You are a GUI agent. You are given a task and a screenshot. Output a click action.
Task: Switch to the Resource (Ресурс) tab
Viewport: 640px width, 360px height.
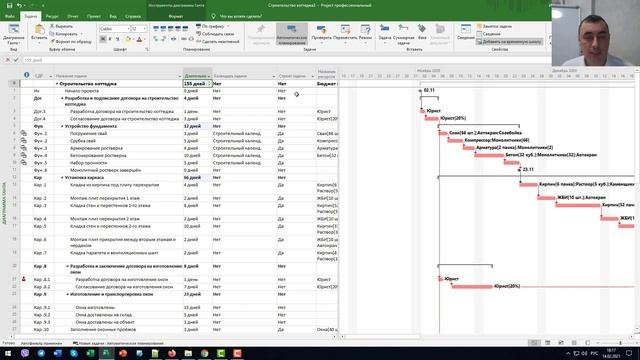point(52,16)
